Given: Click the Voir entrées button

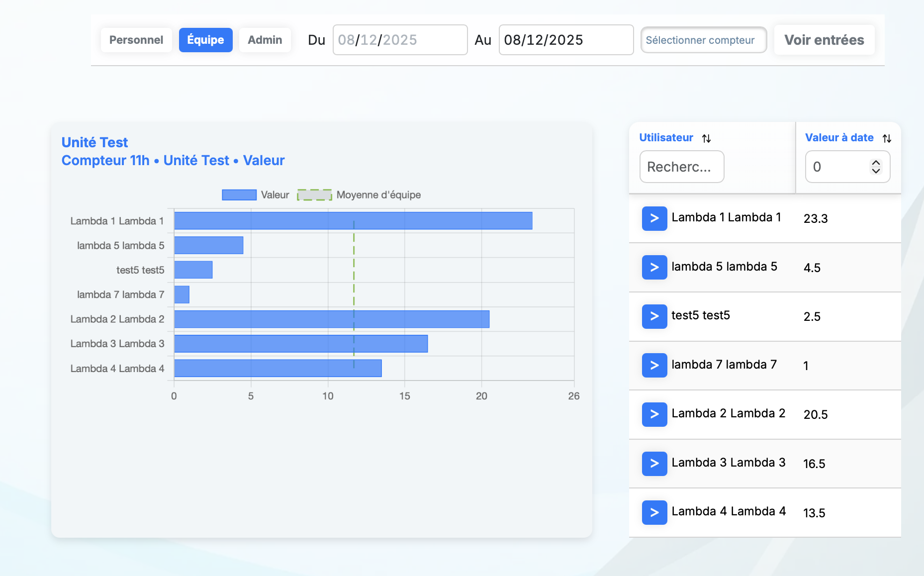Looking at the screenshot, I should [824, 40].
